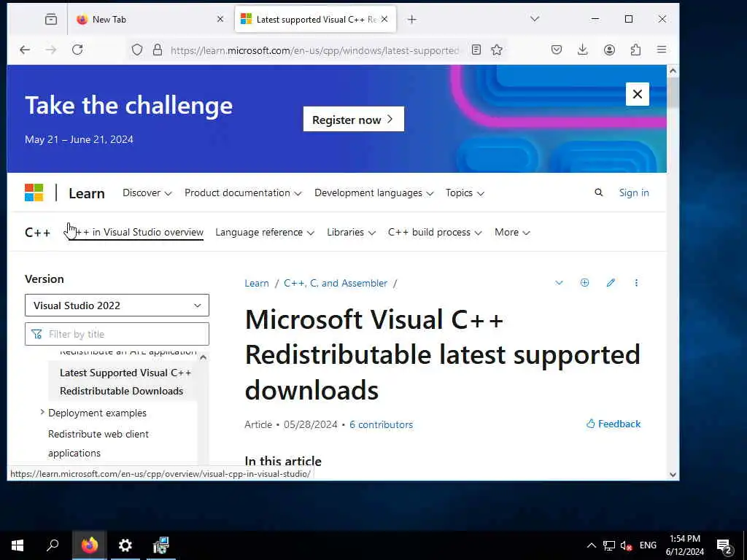Click the Microsoft logo
The image size is (747, 560).
[x=34, y=192]
